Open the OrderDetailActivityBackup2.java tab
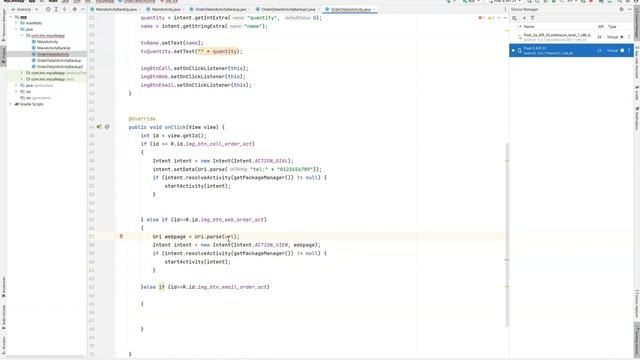 pyautogui.click(x=288, y=9)
